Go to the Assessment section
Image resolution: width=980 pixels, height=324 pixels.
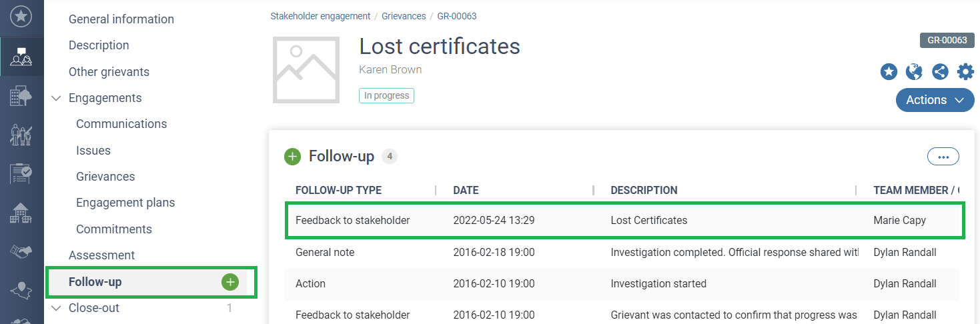coord(101,255)
